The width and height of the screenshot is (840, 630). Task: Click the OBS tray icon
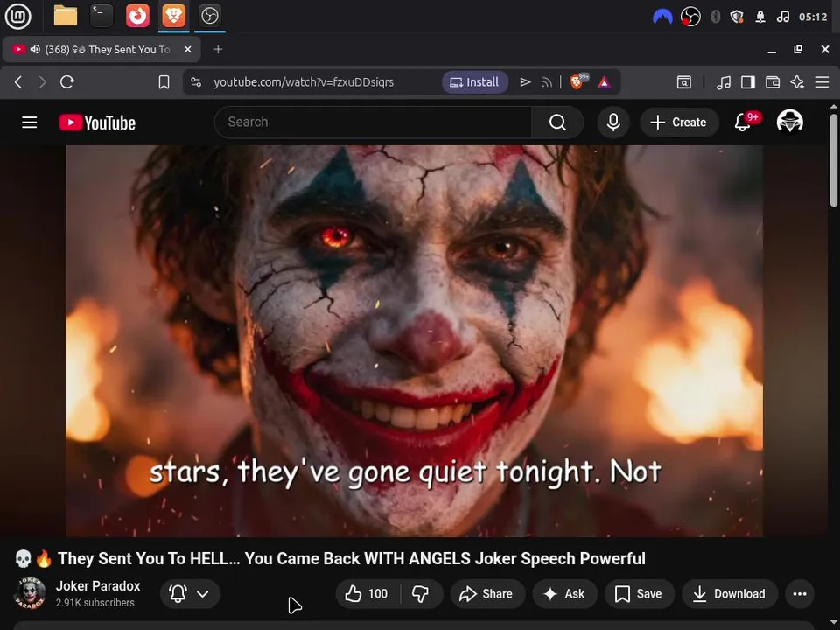[x=690, y=17]
